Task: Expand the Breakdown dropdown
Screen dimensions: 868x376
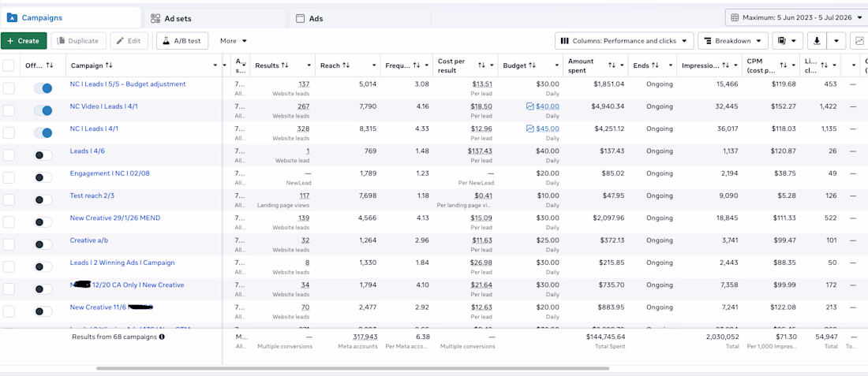Action: pyautogui.click(x=733, y=41)
